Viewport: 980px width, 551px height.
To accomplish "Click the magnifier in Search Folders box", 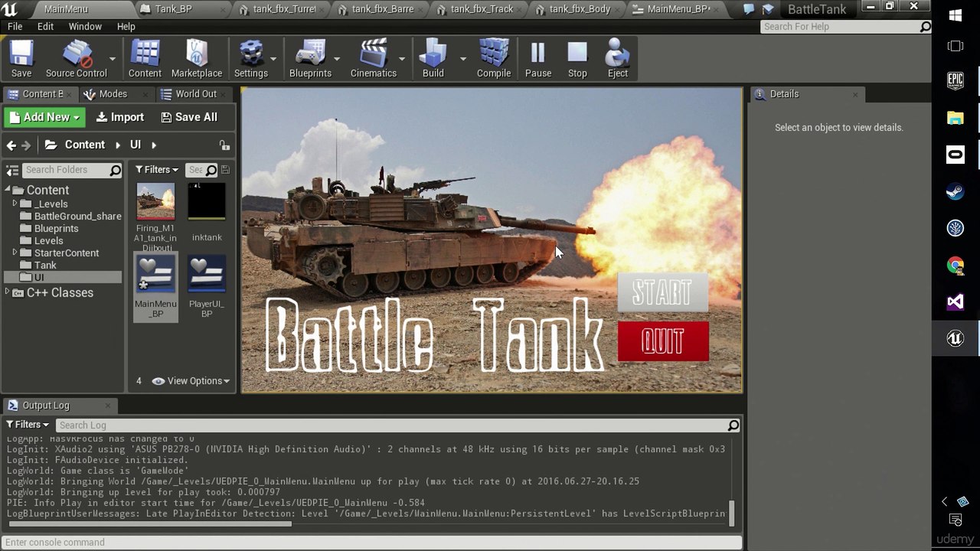I will pos(116,170).
